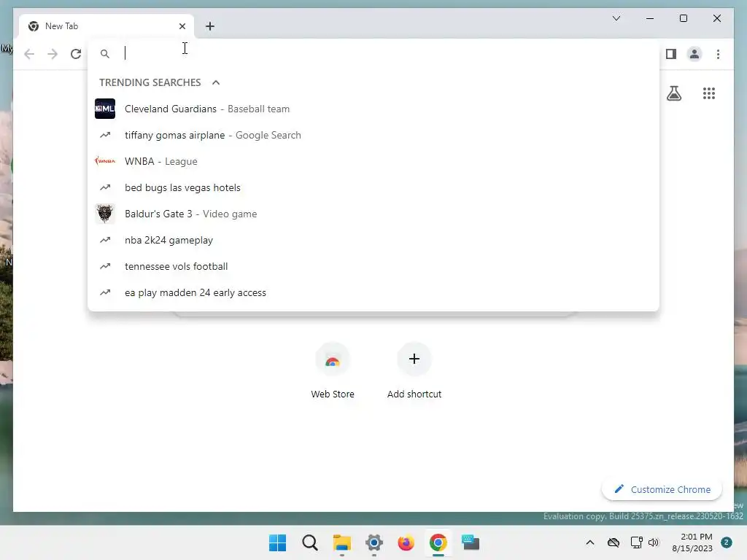Open the Chrome three-dot menu

pos(718,54)
